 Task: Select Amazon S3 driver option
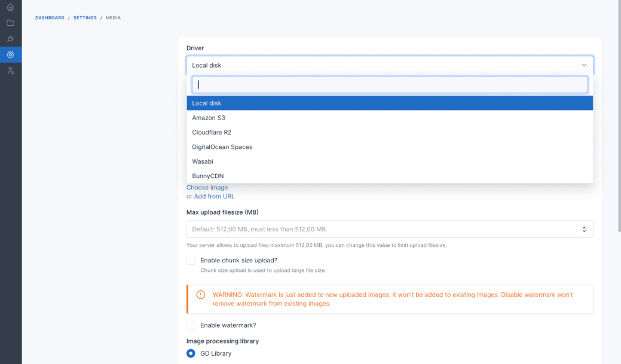click(390, 118)
